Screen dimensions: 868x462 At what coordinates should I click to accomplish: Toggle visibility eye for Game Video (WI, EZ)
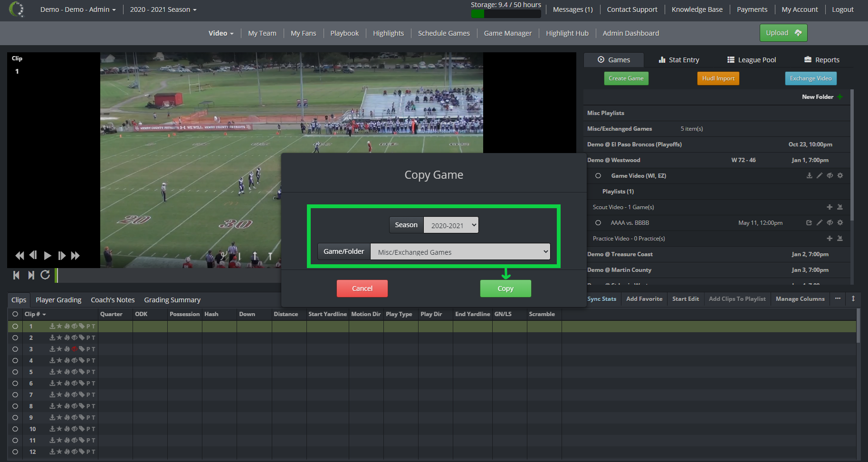pos(830,175)
